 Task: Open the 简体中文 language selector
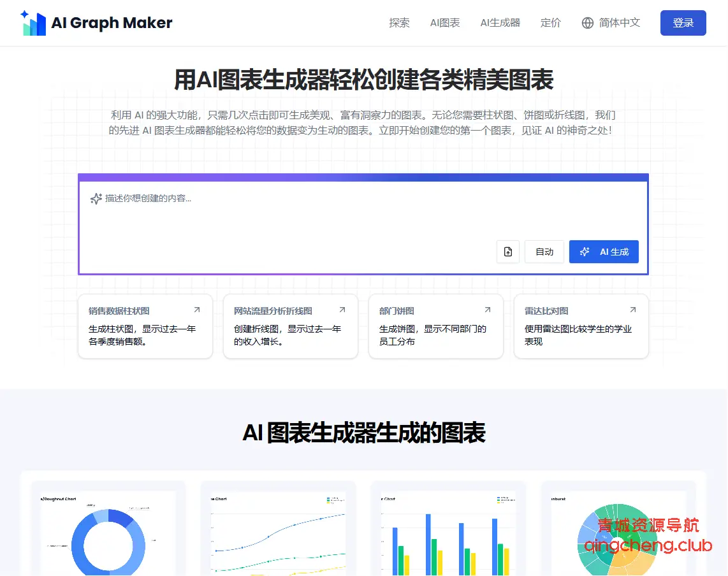[610, 23]
